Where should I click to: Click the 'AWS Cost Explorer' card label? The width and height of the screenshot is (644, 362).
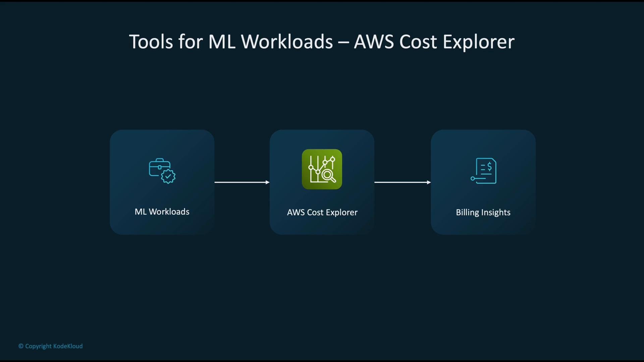pyautogui.click(x=322, y=213)
